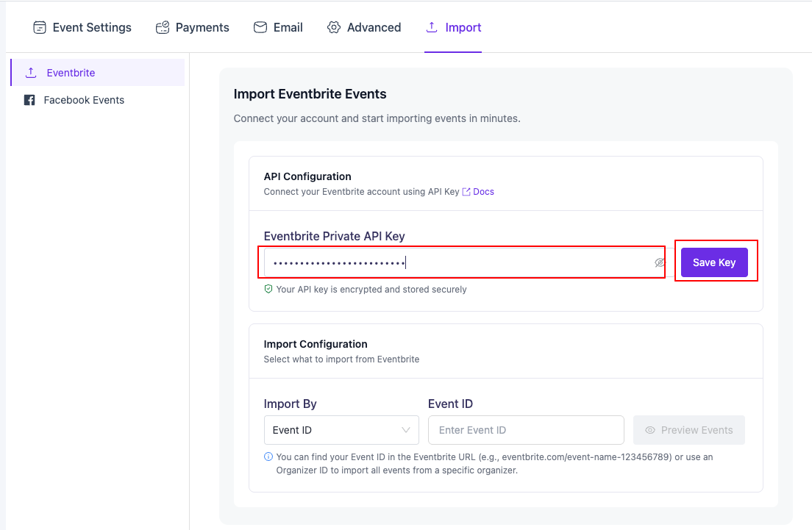This screenshot has height=530, width=812.
Task: Open the Import By dropdown
Action: (x=341, y=430)
